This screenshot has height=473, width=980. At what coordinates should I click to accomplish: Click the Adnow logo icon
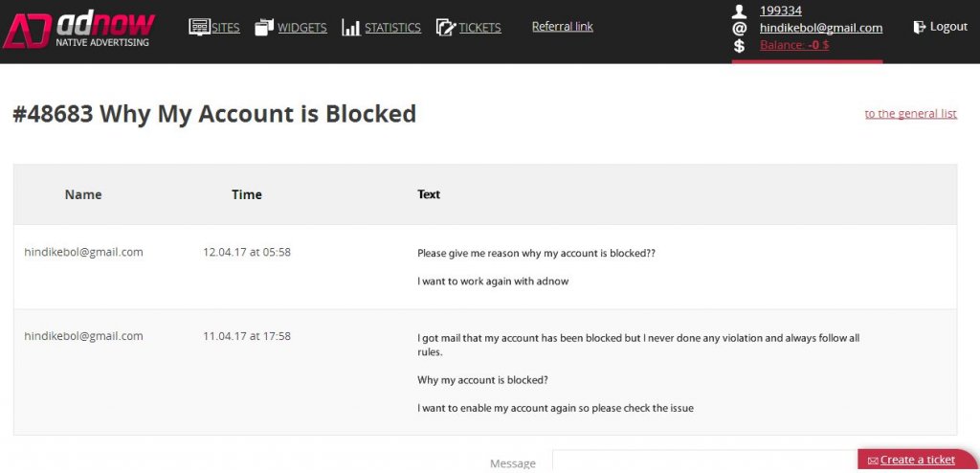26,31
